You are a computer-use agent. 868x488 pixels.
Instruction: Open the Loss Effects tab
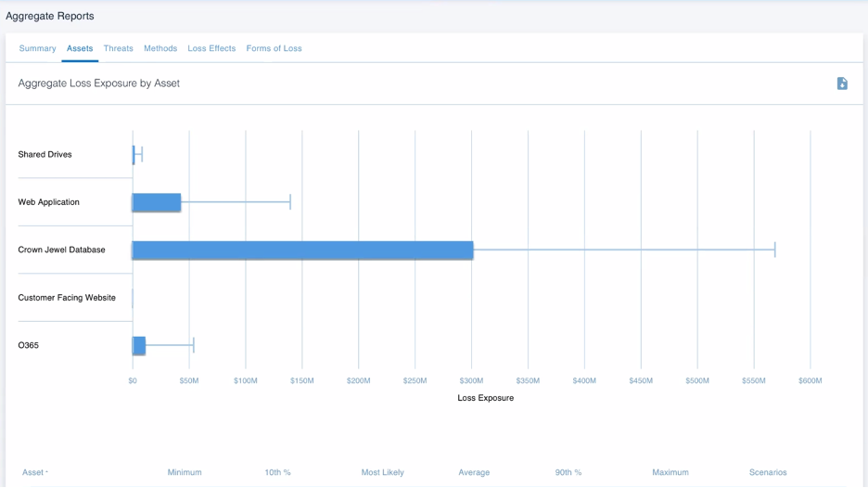[x=211, y=48]
